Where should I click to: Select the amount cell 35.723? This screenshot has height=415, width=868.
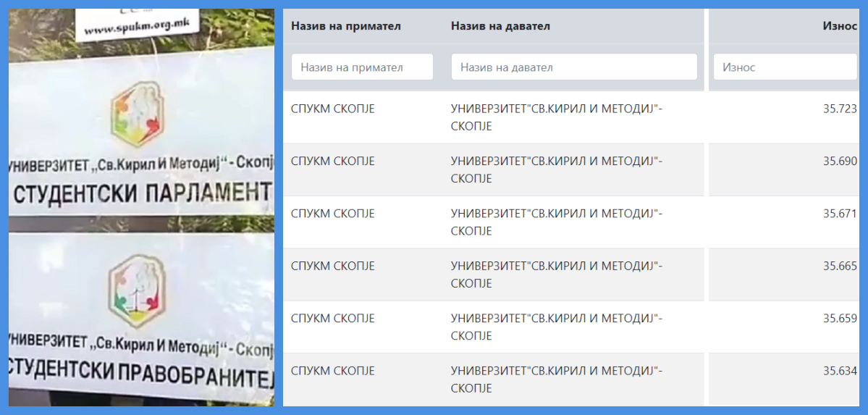click(x=840, y=109)
